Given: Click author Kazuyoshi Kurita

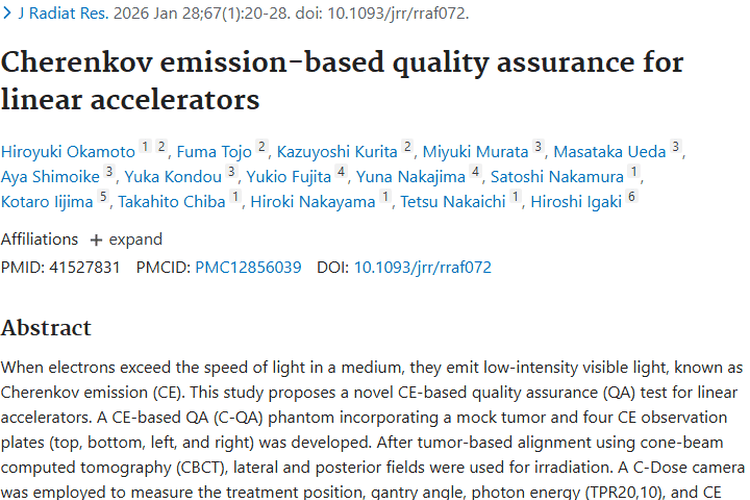Looking at the screenshot, I should (338, 152).
